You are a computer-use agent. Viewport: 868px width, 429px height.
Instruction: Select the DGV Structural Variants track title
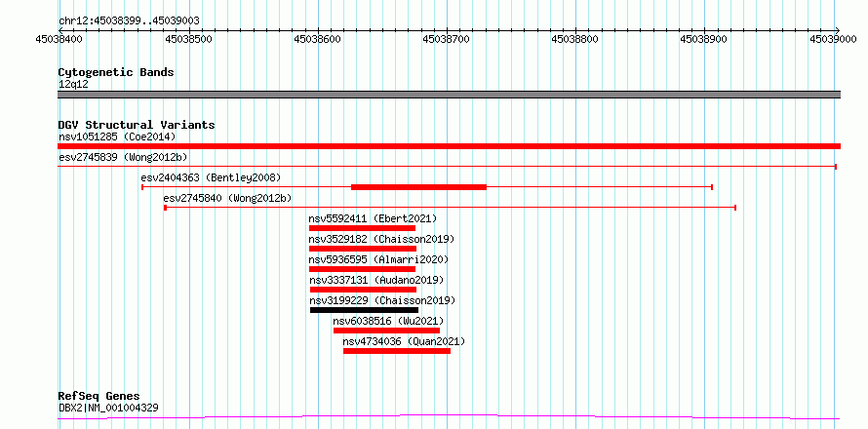pos(137,125)
